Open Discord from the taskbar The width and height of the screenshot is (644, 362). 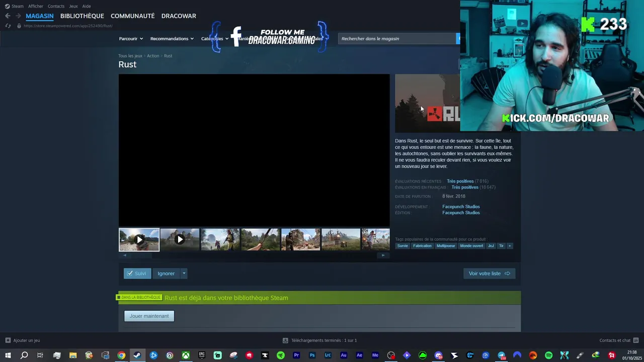point(438,355)
